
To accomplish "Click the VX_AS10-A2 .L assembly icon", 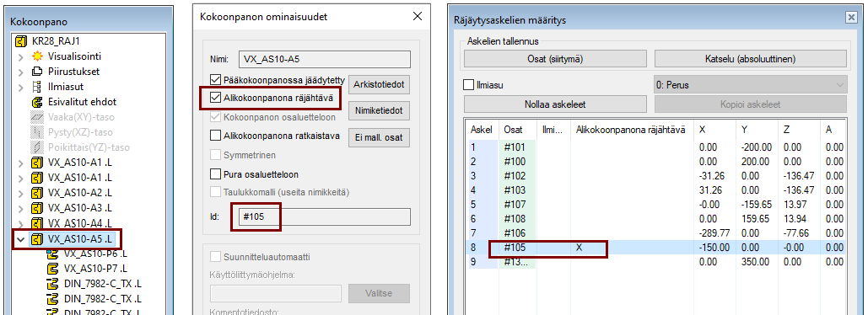I will pyautogui.click(x=37, y=194).
